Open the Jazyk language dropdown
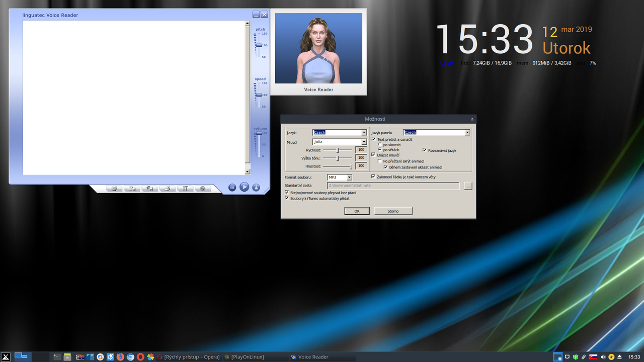The width and height of the screenshot is (644, 362). 340,133
